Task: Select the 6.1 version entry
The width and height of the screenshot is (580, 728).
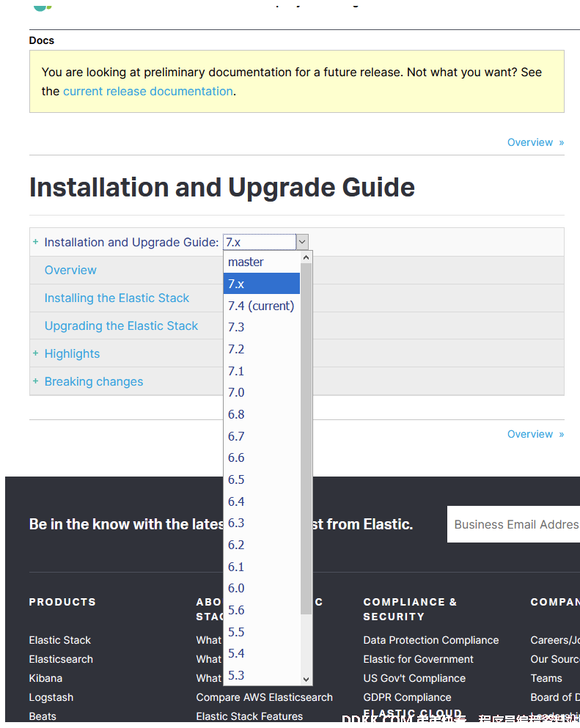Action: pos(262,567)
